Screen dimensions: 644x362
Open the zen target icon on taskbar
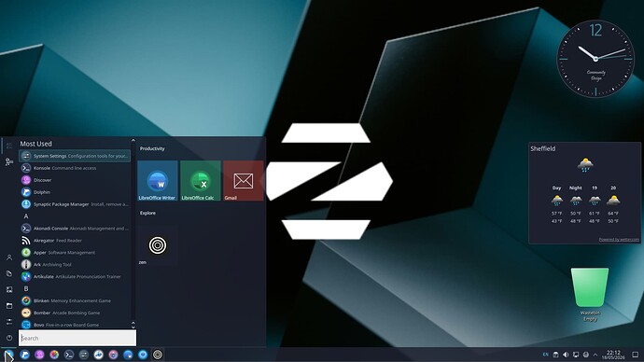(x=158, y=355)
